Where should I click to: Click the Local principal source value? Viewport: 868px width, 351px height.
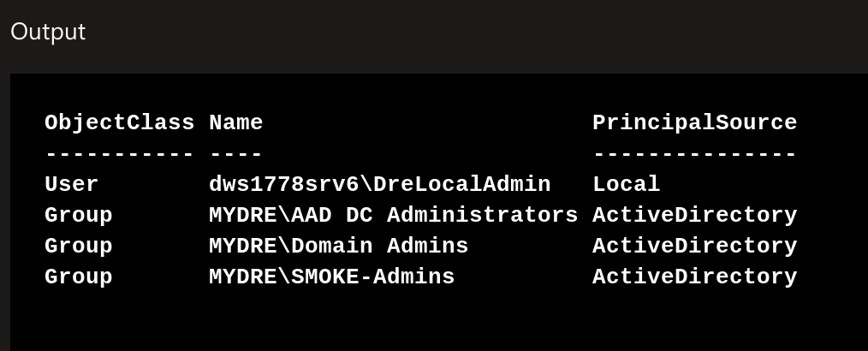[x=626, y=184]
